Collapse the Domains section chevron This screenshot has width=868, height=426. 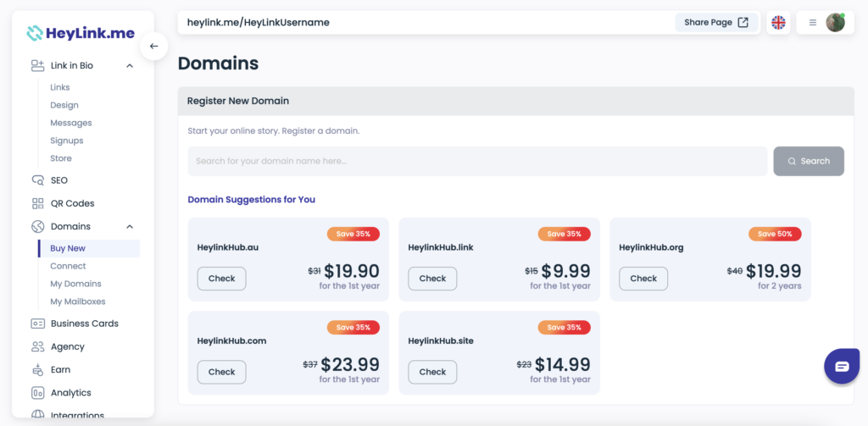click(130, 226)
